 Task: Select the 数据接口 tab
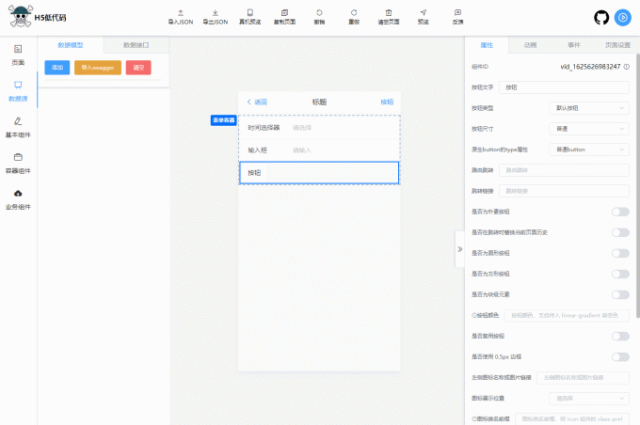136,45
